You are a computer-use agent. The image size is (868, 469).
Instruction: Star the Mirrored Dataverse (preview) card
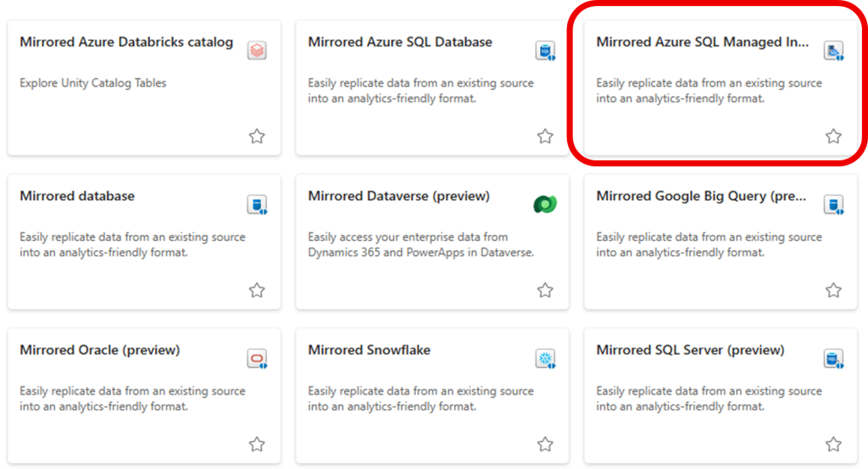(x=545, y=290)
